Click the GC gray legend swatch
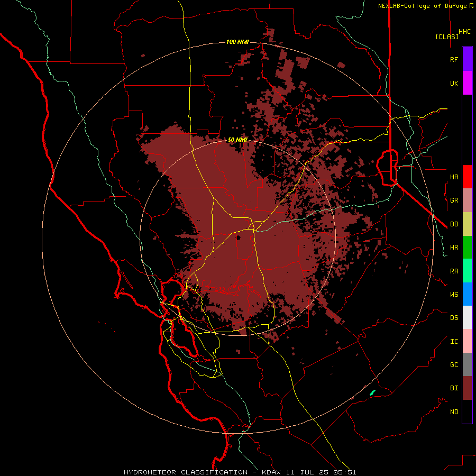This screenshot has height=476, width=476. click(x=467, y=364)
